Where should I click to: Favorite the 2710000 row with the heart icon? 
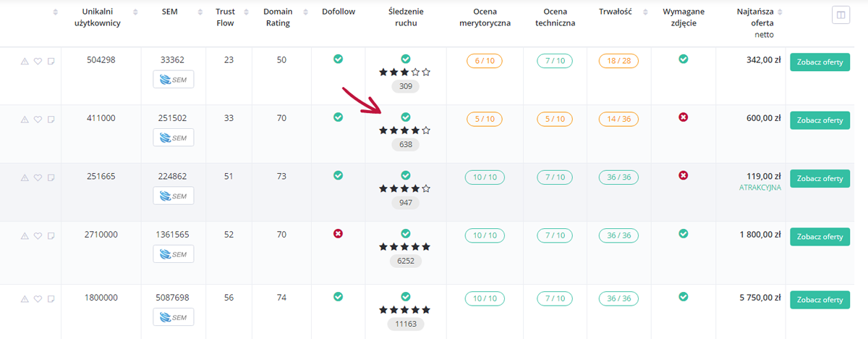coord(38,235)
